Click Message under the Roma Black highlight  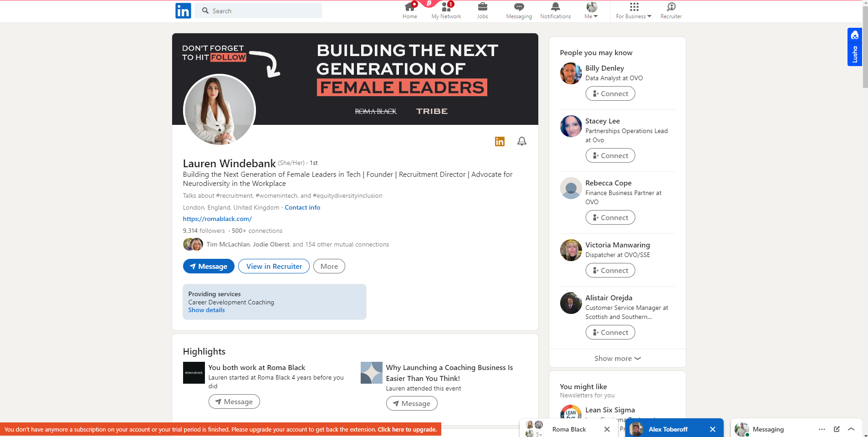tap(234, 401)
